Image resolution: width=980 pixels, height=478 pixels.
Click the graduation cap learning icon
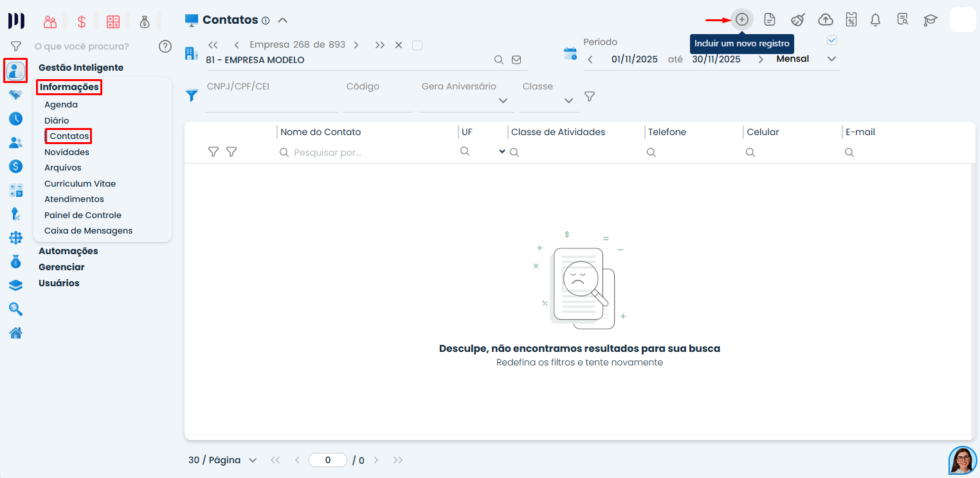click(930, 20)
